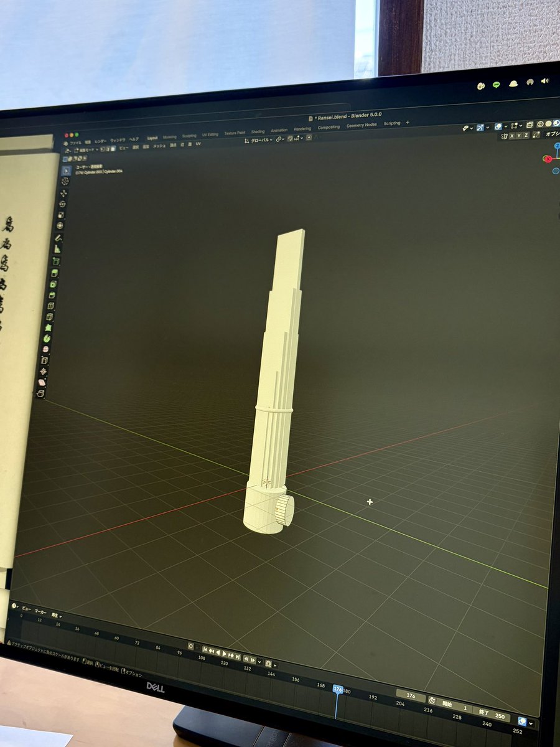
Task: Toggle viewport gizmo visibility
Action: click(x=480, y=128)
